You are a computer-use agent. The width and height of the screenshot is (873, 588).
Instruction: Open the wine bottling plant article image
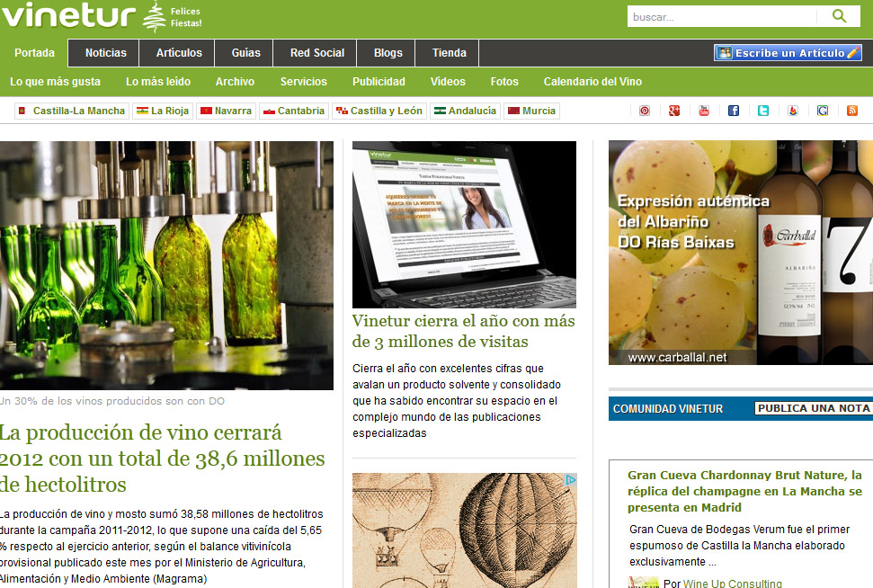click(166, 265)
